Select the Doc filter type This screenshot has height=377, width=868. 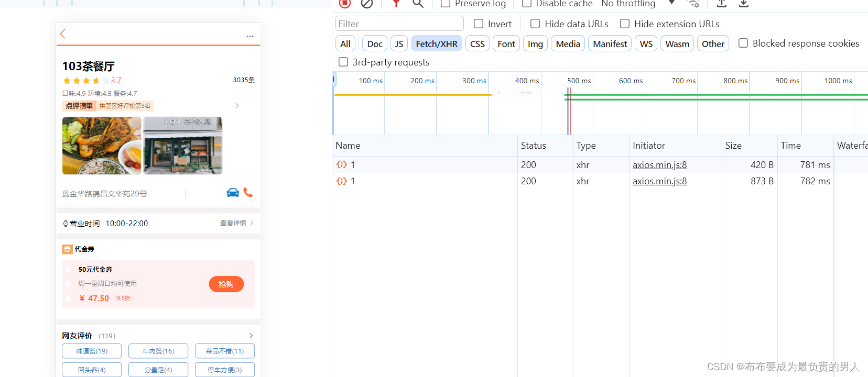[x=375, y=43]
